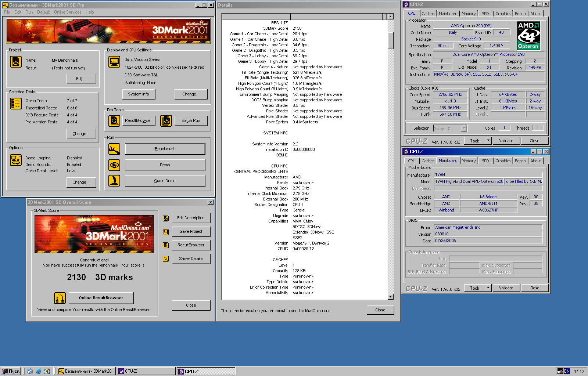Click the Edit Description icon
The image size is (588, 376).
pos(166,218)
